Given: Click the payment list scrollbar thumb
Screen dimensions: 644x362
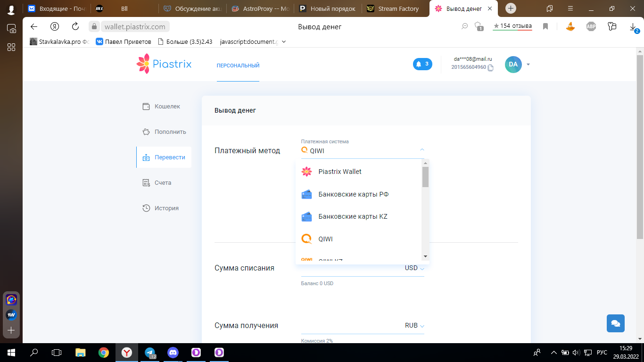Looking at the screenshot, I should pos(425,177).
